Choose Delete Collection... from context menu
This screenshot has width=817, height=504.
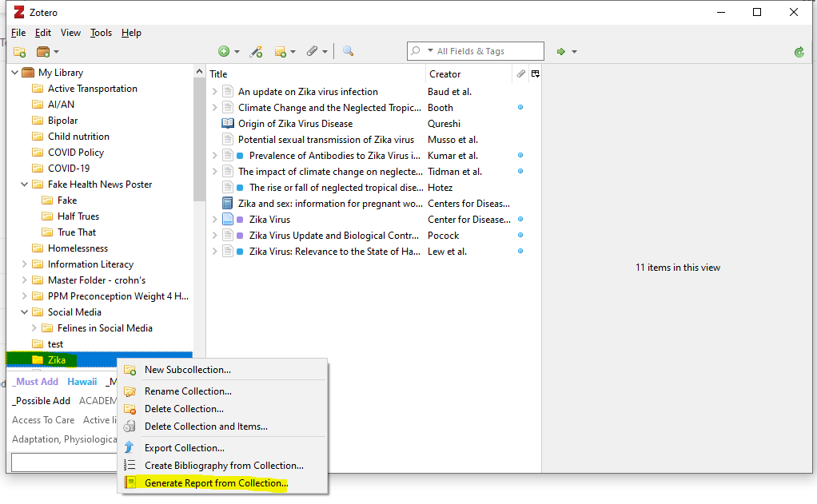click(x=224, y=409)
